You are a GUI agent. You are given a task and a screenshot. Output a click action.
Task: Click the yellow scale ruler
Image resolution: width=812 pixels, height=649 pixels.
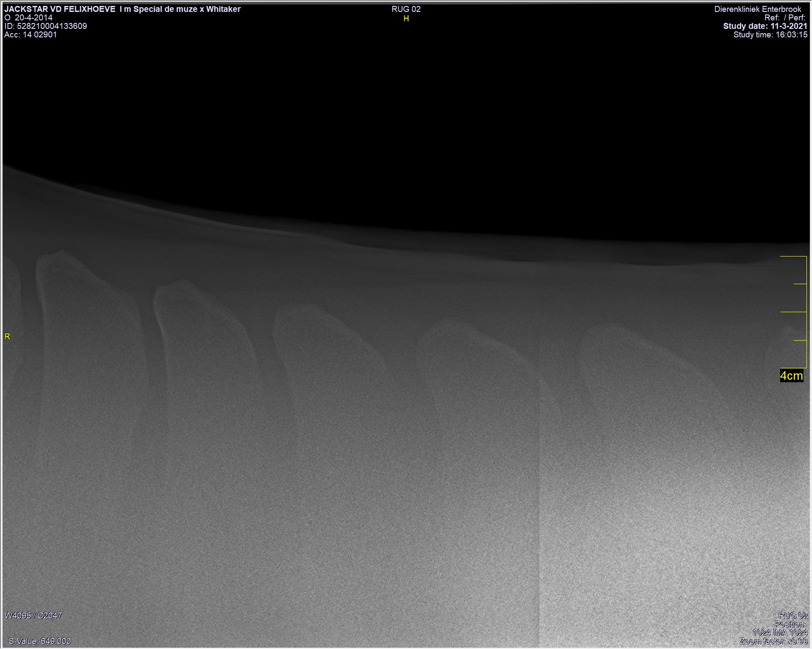[x=794, y=312]
